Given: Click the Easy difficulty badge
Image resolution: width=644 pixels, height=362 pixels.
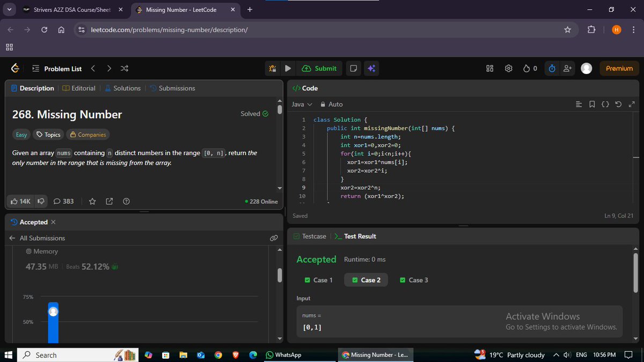Looking at the screenshot, I should pyautogui.click(x=21, y=135).
